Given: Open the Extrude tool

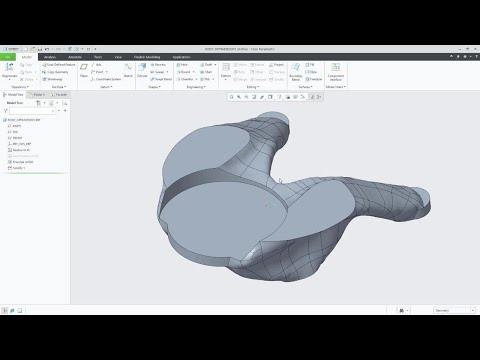Looking at the screenshot, I should (142, 70).
